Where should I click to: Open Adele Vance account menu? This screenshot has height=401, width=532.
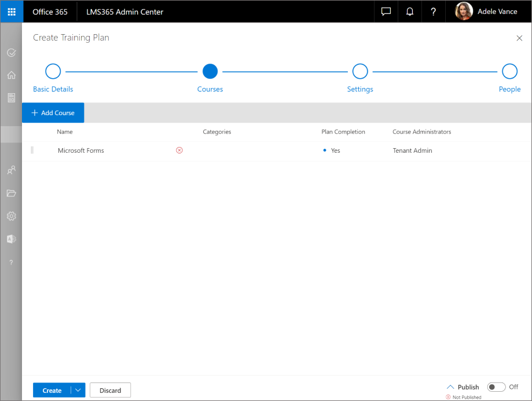tap(486, 12)
